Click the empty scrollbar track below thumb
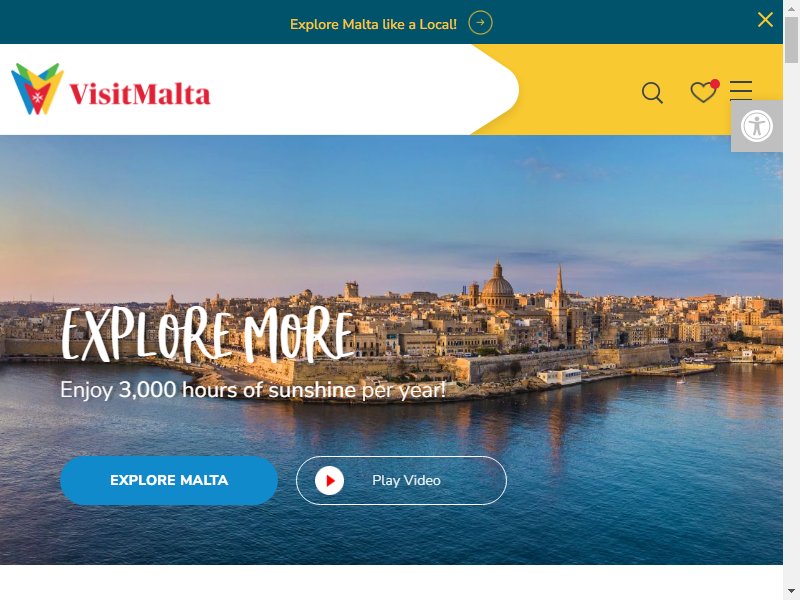800x600 pixels. click(x=791, y=327)
